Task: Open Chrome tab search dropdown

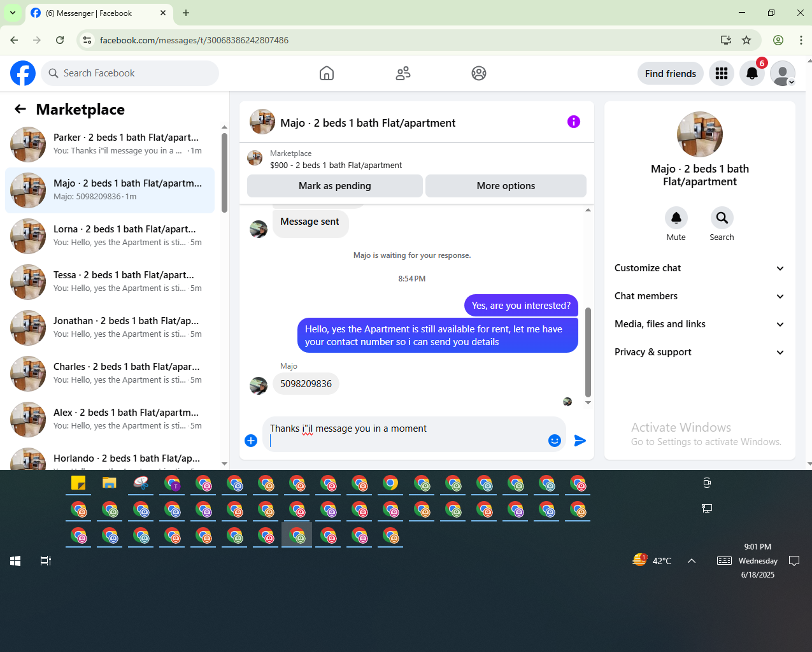Action: [x=13, y=13]
